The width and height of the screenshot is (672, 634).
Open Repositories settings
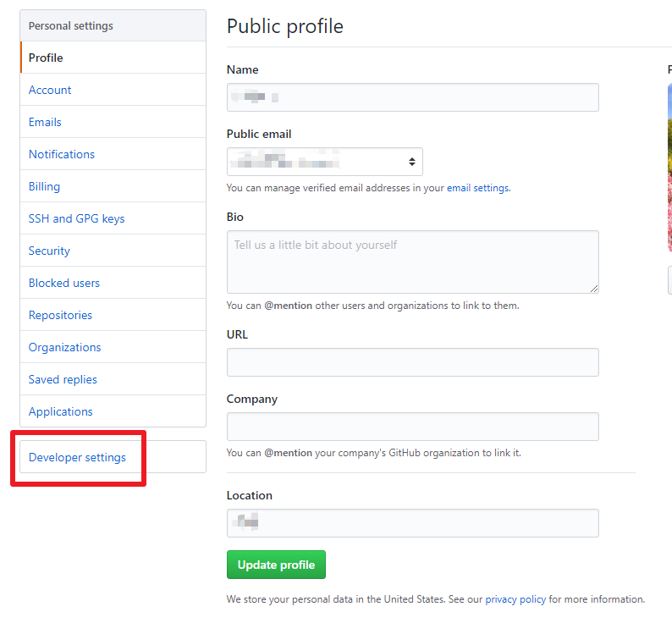click(60, 315)
